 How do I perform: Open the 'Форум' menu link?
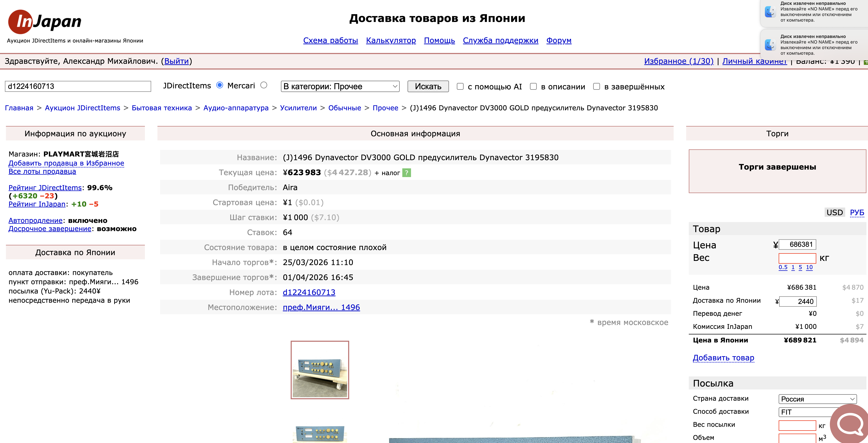tap(559, 40)
